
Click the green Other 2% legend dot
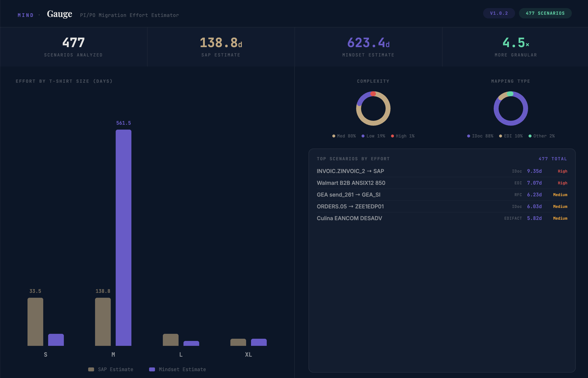(x=530, y=136)
